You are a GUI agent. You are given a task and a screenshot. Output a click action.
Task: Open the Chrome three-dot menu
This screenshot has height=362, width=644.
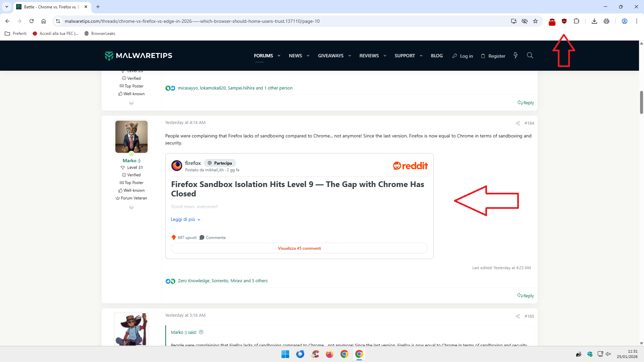[637, 21]
